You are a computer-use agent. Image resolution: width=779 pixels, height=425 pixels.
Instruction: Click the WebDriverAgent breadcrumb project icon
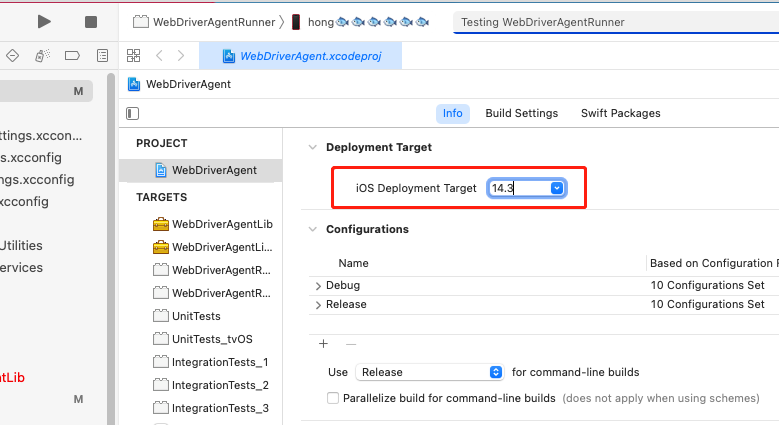134,84
